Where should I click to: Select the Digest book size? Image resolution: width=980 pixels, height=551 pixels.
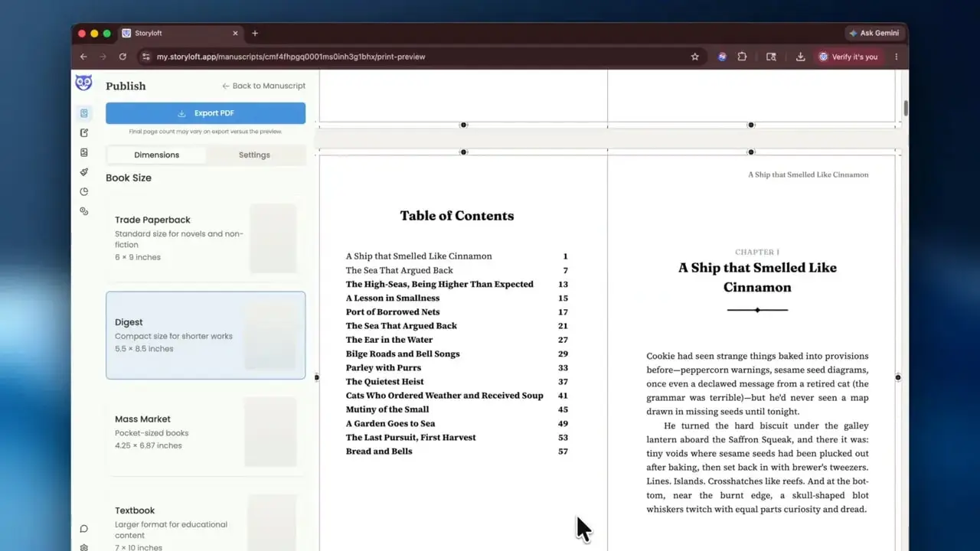[205, 335]
